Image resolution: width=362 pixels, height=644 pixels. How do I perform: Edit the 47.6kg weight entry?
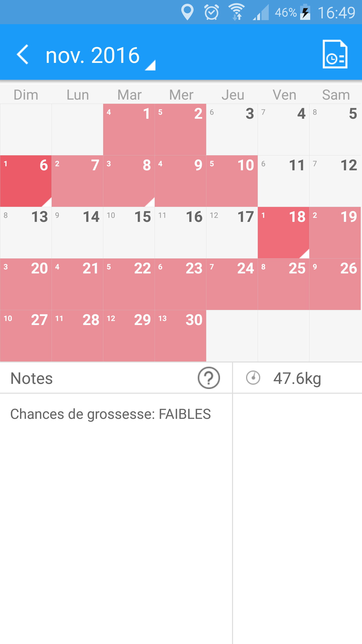[297, 378]
